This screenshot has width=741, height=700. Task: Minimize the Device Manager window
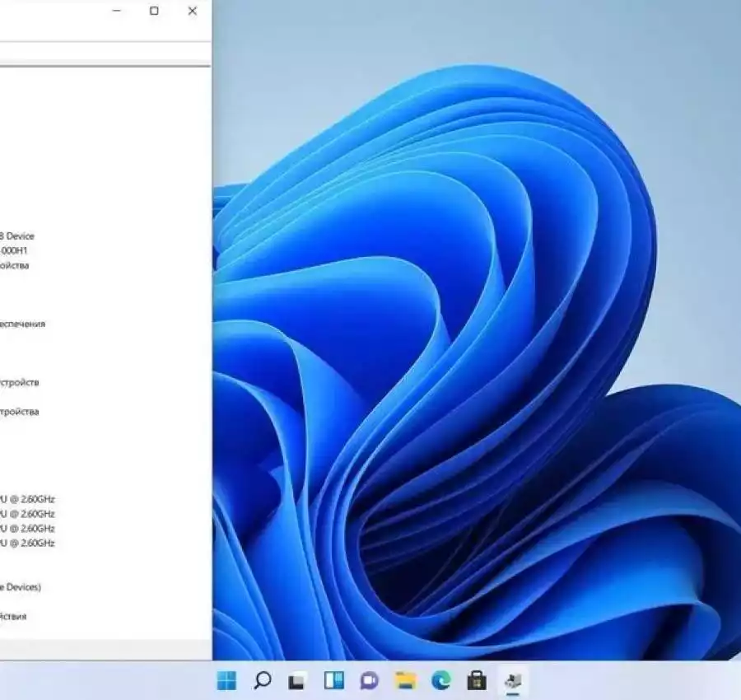(116, 12)
